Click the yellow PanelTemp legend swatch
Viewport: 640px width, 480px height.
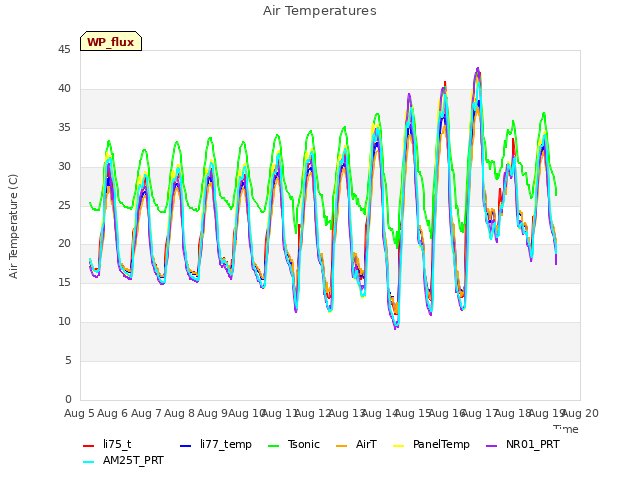point(398,446)
